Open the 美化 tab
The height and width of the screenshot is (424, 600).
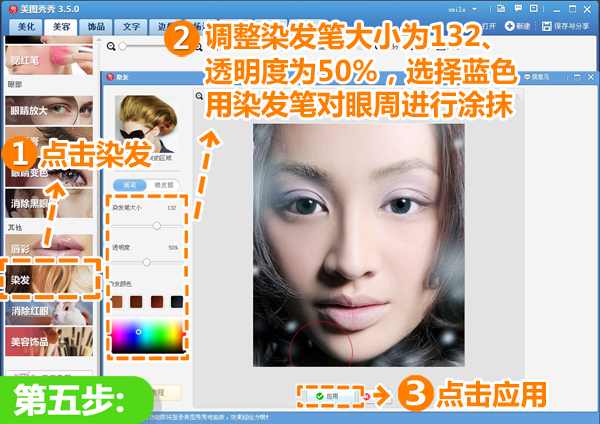(26, 27)
